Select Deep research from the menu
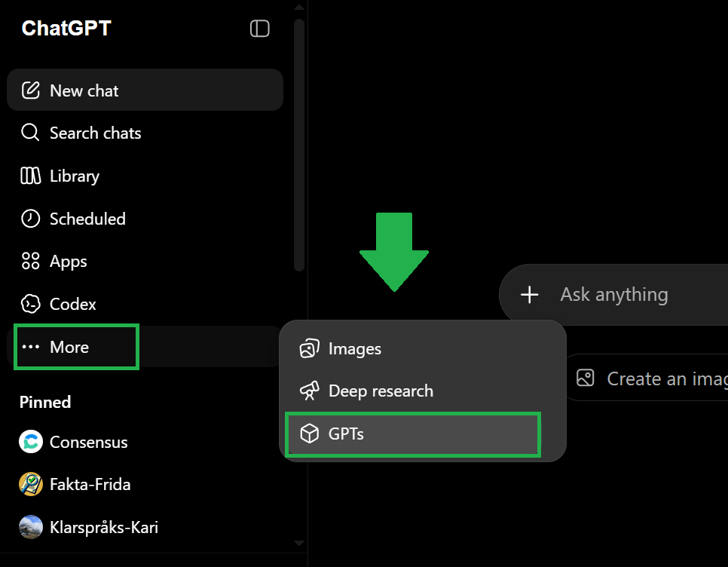Viewport: 728px width, 567px height. [x=423, y=391]
